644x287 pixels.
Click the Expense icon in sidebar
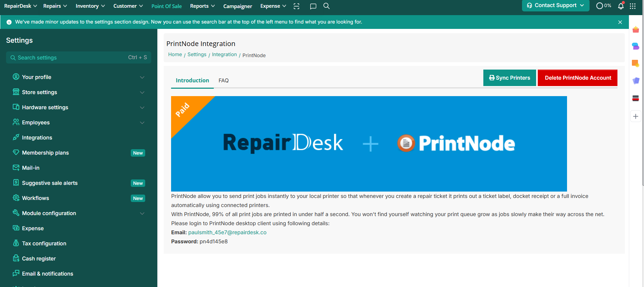[x=16, y=228]
